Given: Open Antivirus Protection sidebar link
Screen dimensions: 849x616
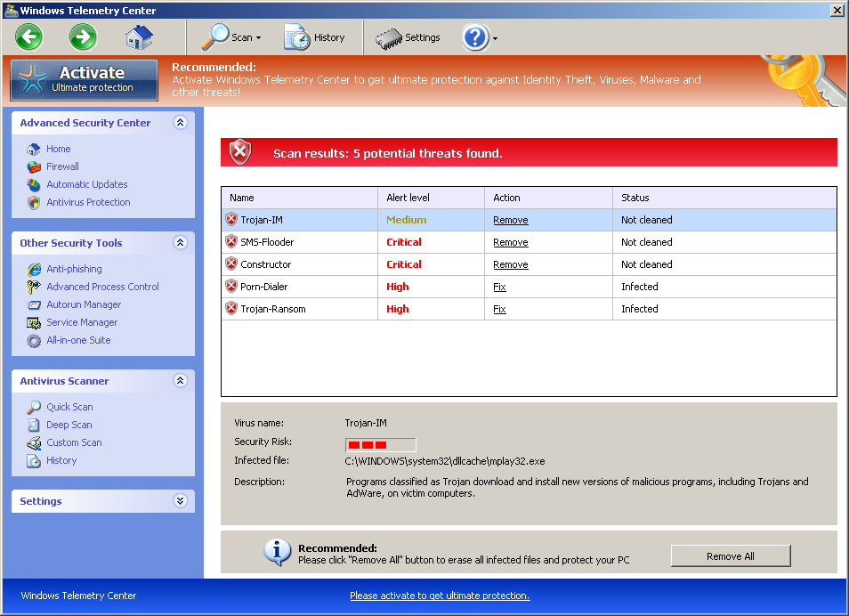Looking at the screenshot, I should (88, 202).
